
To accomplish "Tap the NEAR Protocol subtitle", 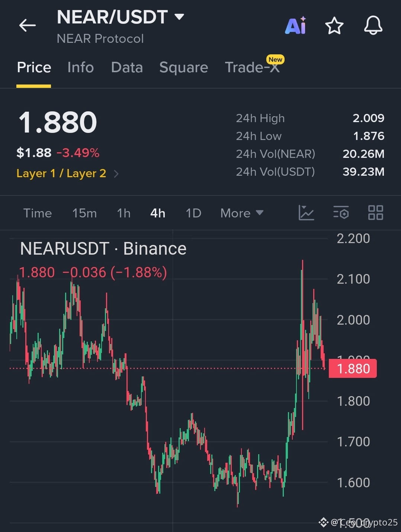I will pos(100,39).
